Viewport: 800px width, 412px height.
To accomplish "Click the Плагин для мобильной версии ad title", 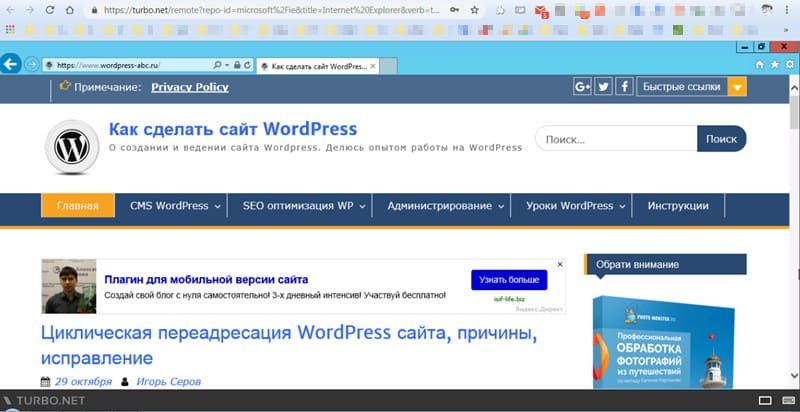I will [206, 279].
